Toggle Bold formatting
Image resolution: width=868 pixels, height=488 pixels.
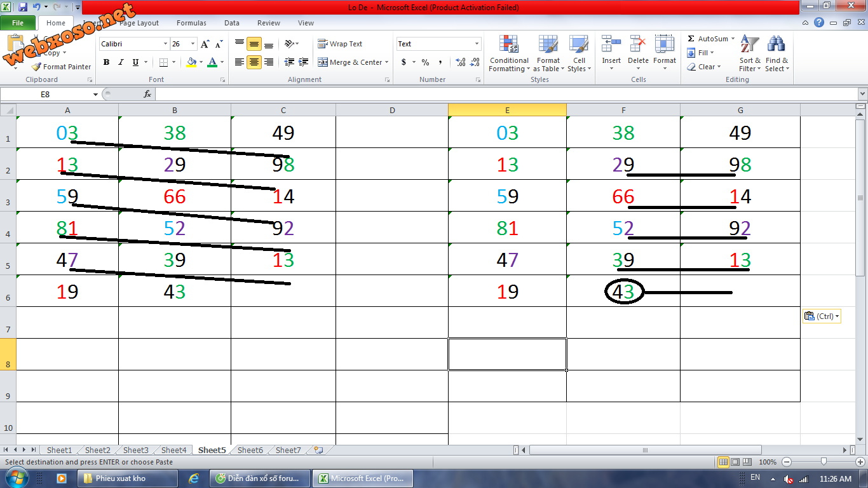tap(106, 62)
